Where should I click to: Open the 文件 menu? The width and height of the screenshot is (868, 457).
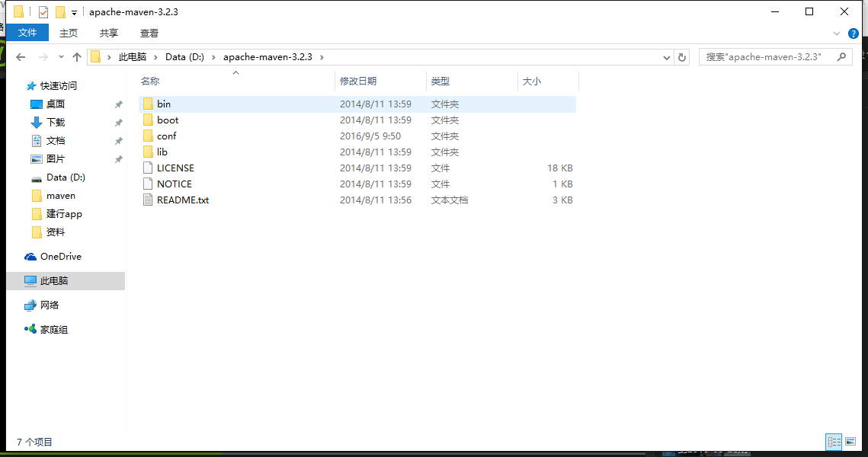(27, 33)
